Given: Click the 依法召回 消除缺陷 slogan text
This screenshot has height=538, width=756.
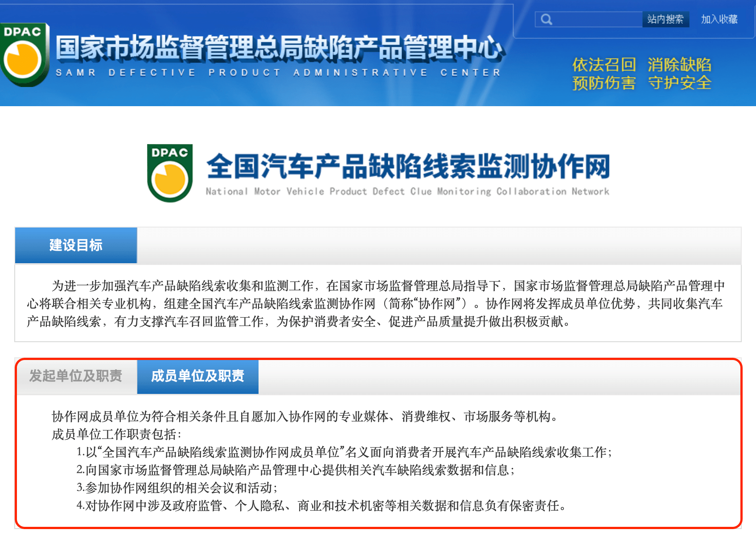Looking at the screenshot, I should (641, 65).
